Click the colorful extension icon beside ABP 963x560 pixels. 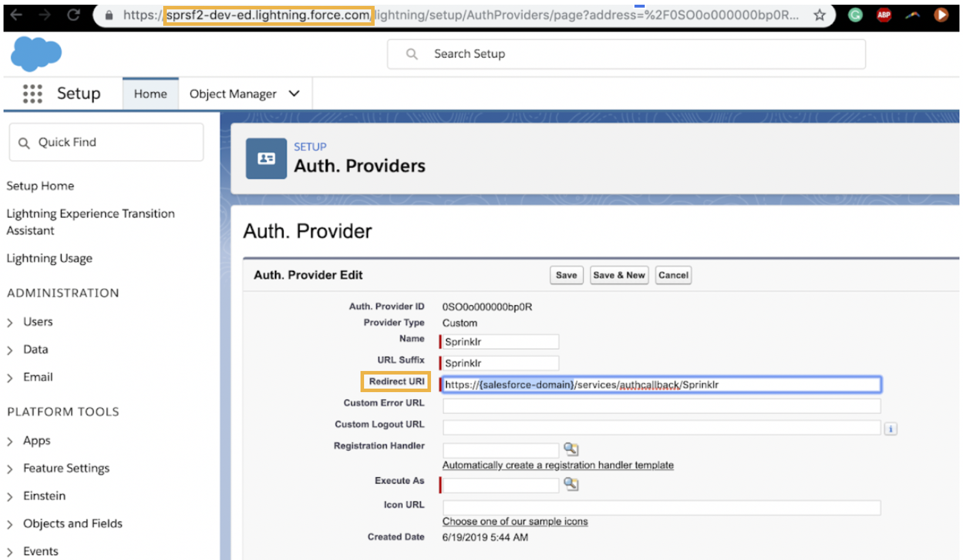(913, 15)
